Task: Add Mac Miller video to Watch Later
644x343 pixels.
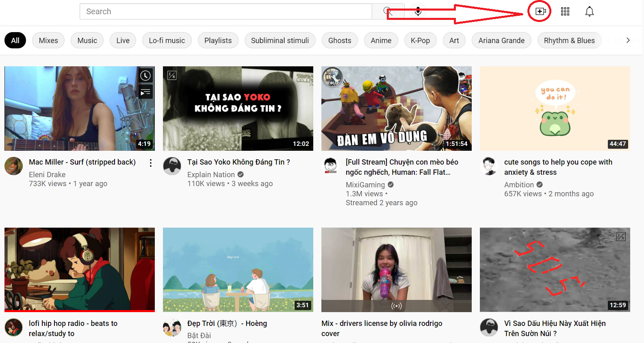Action: point(145,75)
